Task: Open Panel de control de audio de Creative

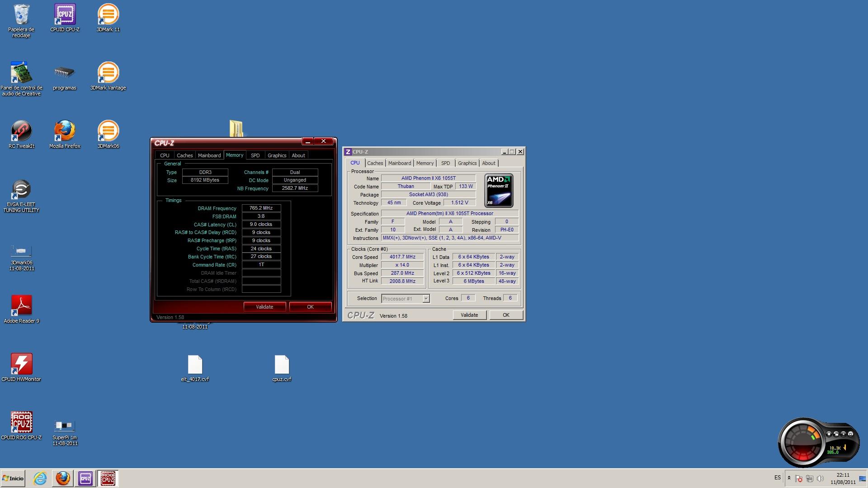Action: coord(21,79)
